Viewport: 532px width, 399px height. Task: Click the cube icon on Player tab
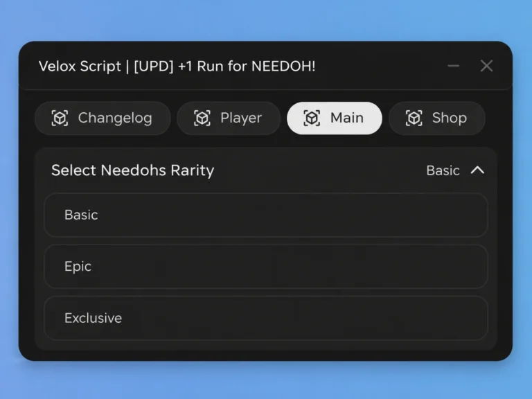(x=202, y=118)
